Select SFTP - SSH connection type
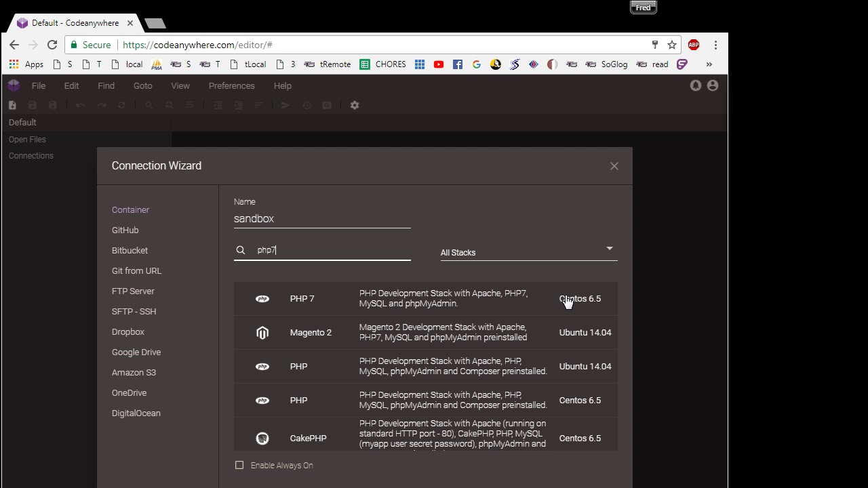The height and width of the screenshot is (488, 868). 134,312
